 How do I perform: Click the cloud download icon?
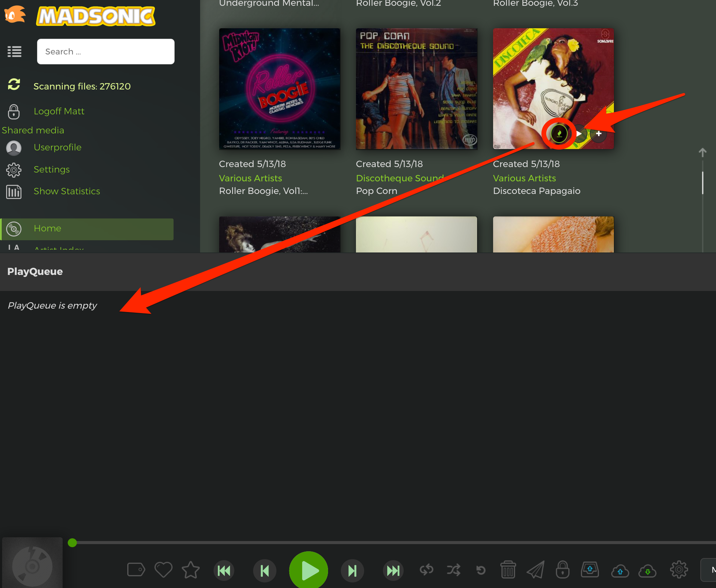tap(647, 570)
